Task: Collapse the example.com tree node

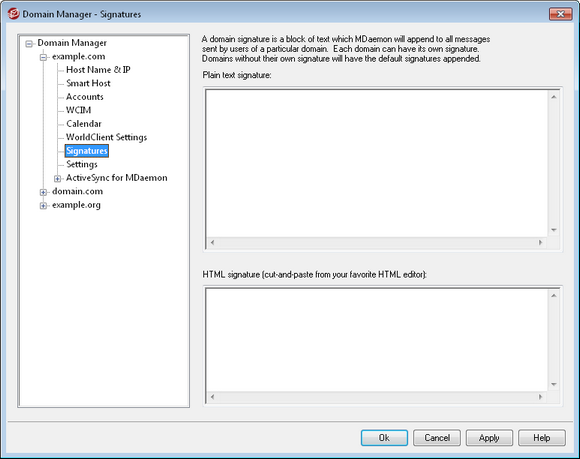Action: click(x=43, y=57)
